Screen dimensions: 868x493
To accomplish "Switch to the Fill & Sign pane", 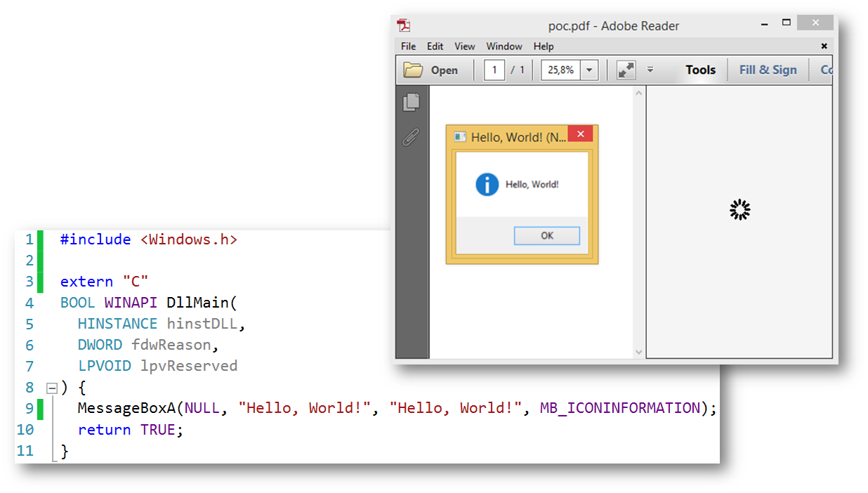I will click(768, 70).
